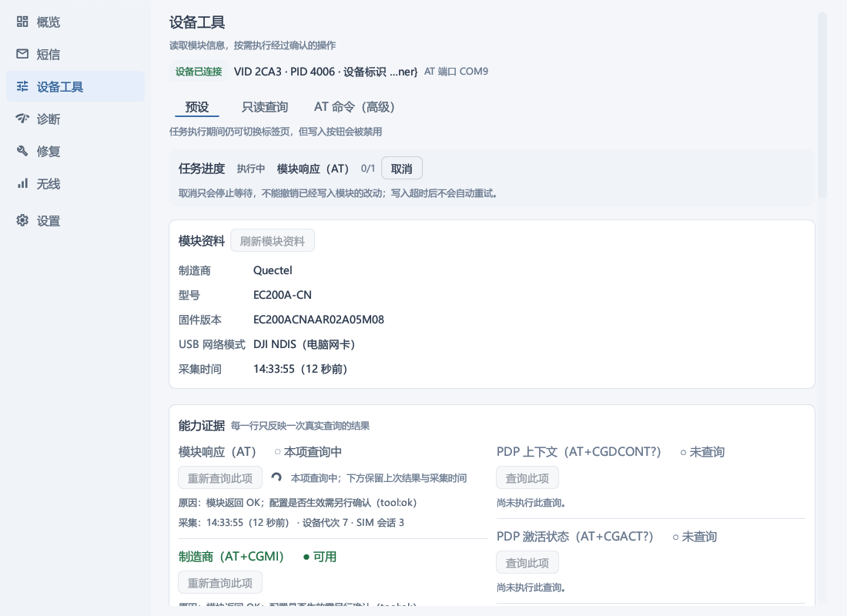Go to the 诊断 page
The height and width of the screenshot is (616, 847).
[75, 119]
